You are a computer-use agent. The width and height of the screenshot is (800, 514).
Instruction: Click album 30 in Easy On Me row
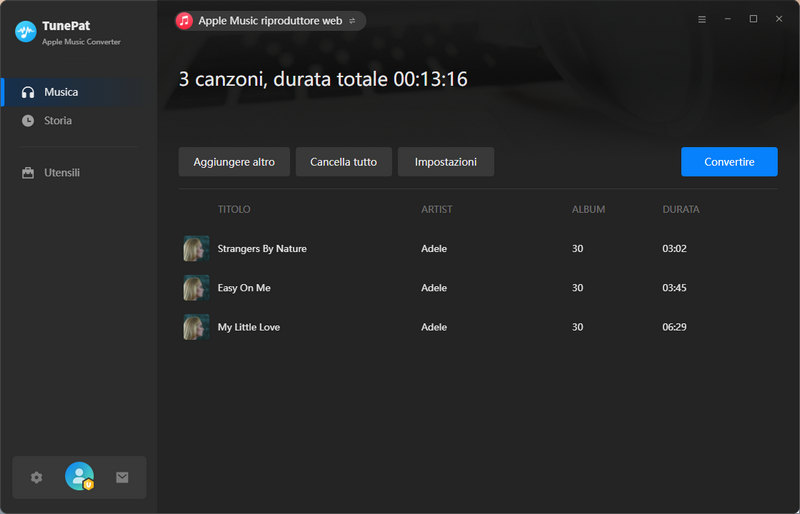(x=578, y=288)
